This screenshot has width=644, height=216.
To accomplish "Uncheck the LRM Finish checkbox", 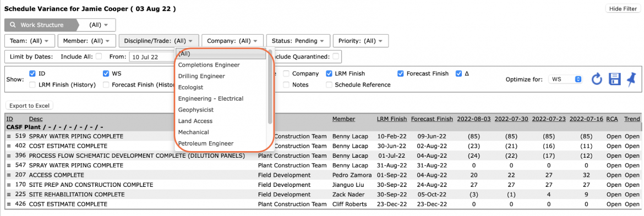I will coord(329,74).
